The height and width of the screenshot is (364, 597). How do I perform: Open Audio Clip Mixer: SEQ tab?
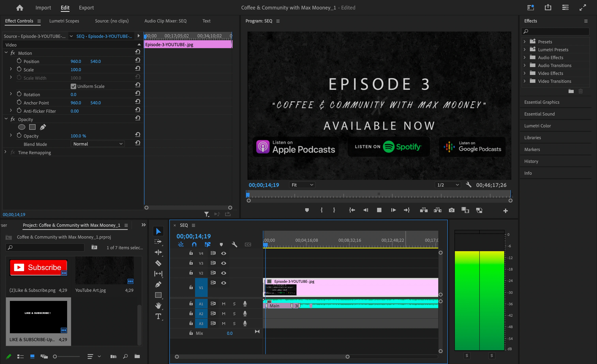165,21
